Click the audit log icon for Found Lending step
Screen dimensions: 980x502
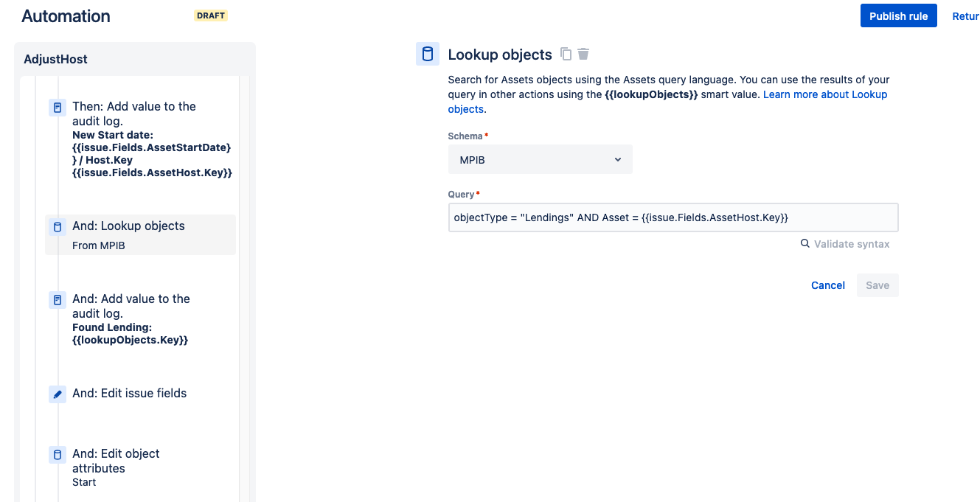tap(58, 300)
